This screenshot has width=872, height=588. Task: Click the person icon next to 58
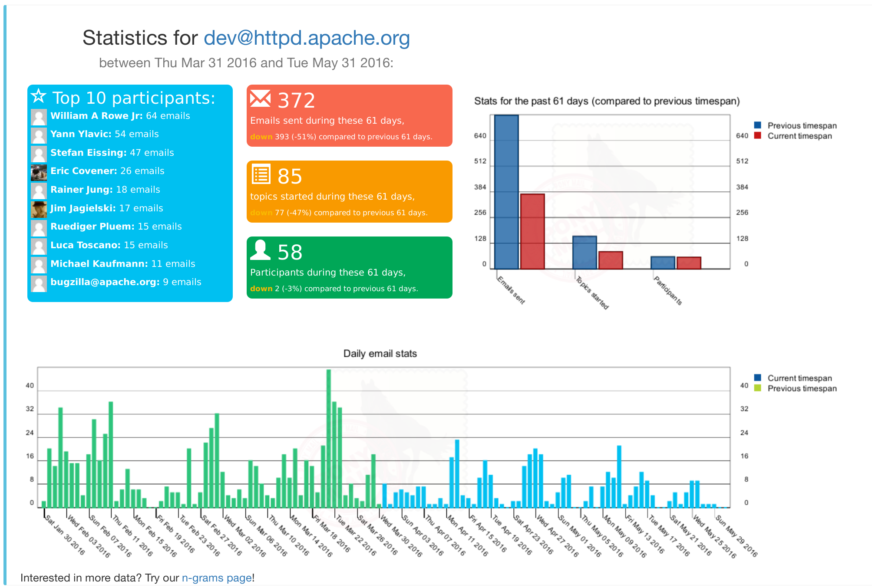pos(261,250)
